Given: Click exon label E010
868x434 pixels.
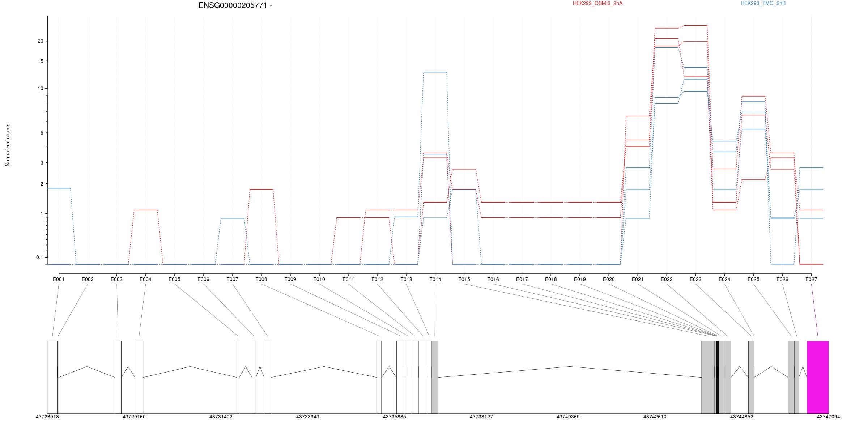Looking at the screenshot, I should 319,279.
